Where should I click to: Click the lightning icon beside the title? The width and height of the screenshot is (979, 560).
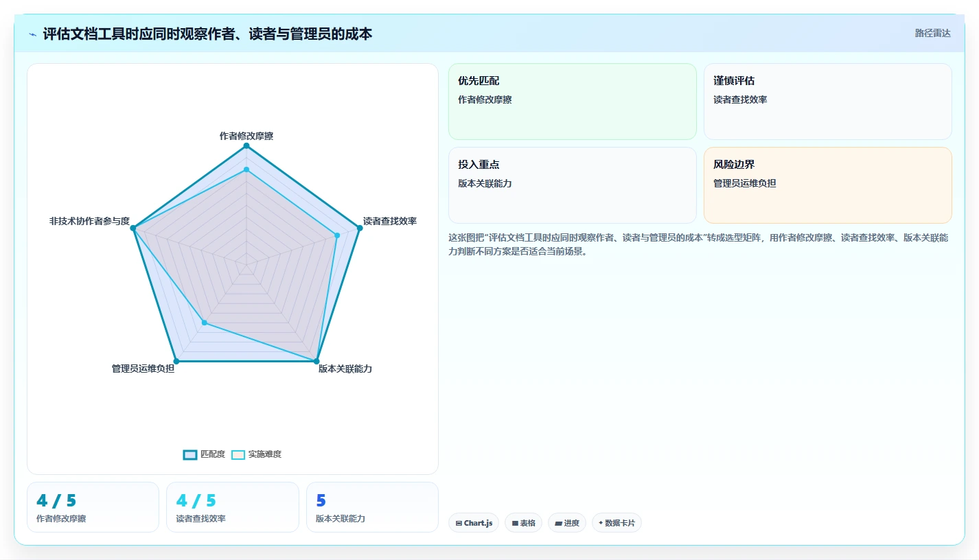coord(32,34)
